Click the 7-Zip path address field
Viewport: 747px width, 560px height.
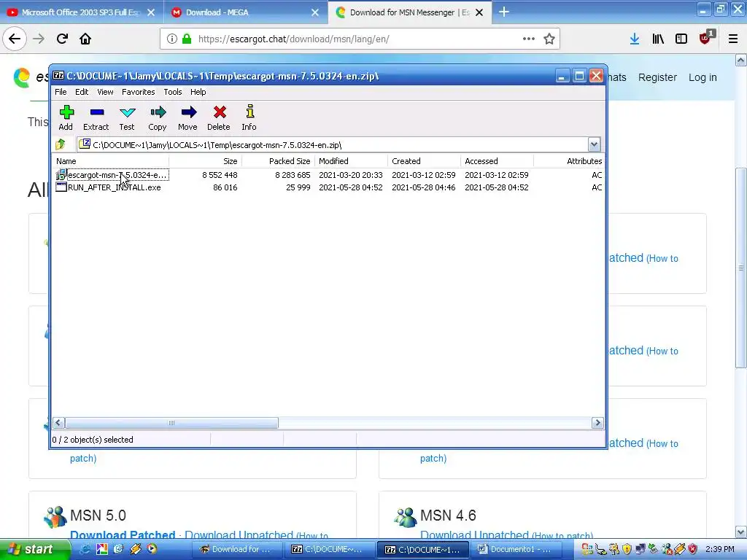pos(333,144)
